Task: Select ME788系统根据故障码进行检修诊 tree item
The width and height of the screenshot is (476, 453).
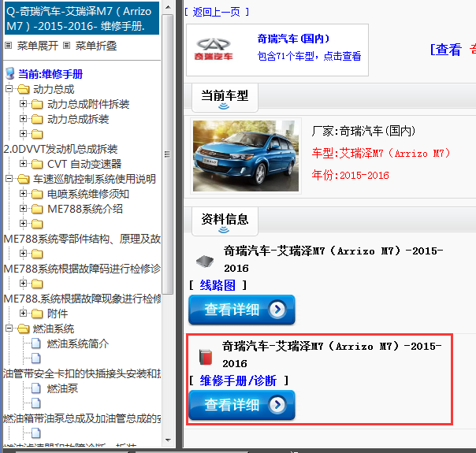Action: (82, 269)
